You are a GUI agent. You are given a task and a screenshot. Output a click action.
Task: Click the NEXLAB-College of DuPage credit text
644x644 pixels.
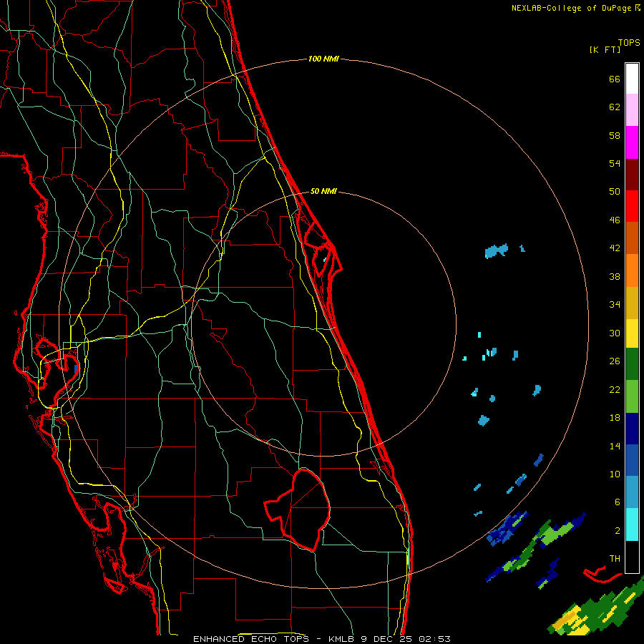coord(571,8)
